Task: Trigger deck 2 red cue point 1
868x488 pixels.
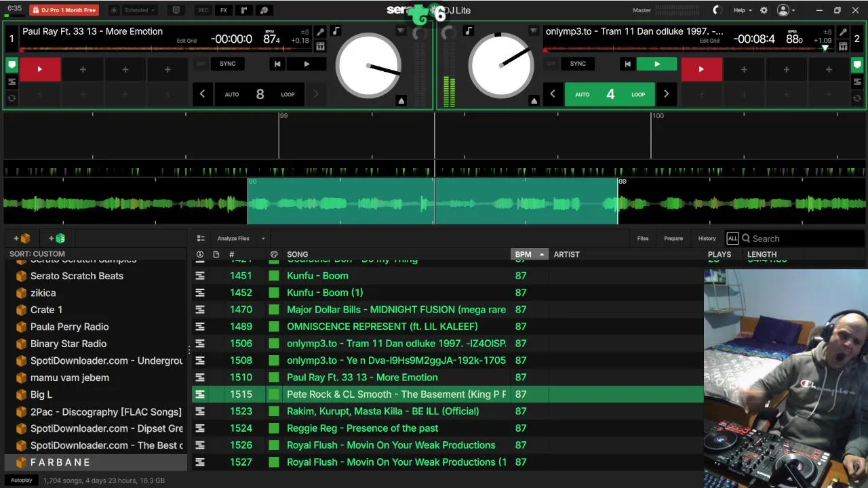Action: pos(701,69)
